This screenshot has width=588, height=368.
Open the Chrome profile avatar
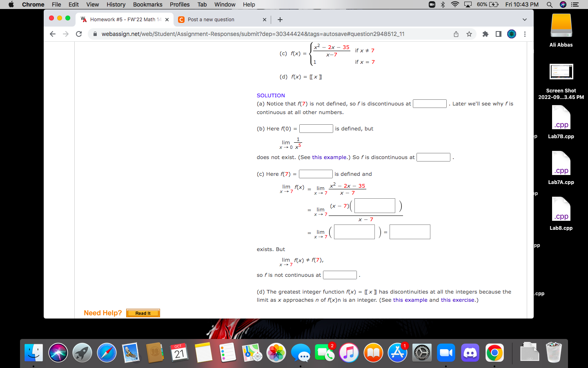[511, 34]
